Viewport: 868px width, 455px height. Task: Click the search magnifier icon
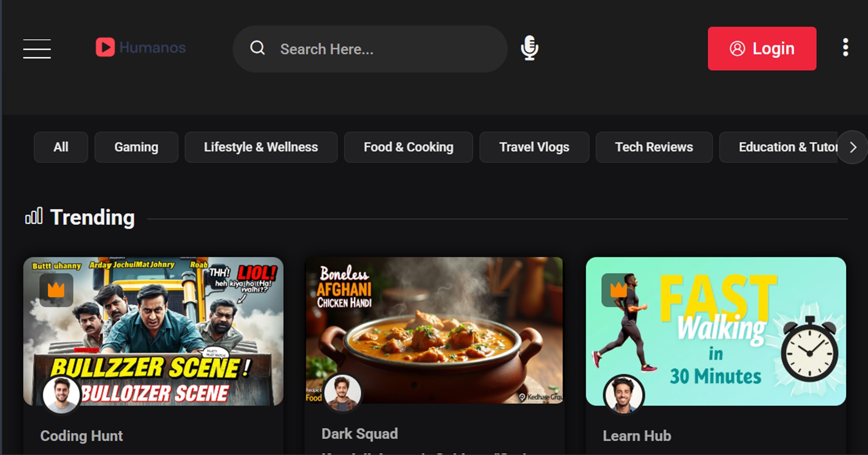pyautogui.click(x=257, y=48)
